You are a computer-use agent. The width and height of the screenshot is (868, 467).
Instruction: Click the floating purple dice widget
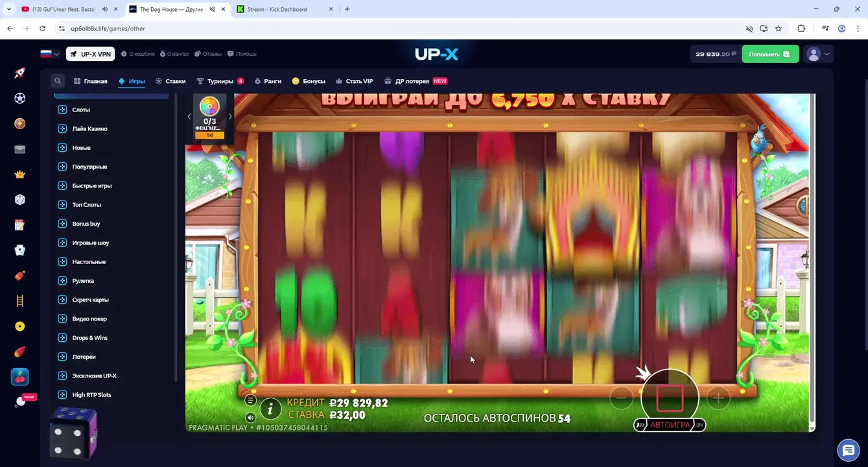[x=73, y=433]
